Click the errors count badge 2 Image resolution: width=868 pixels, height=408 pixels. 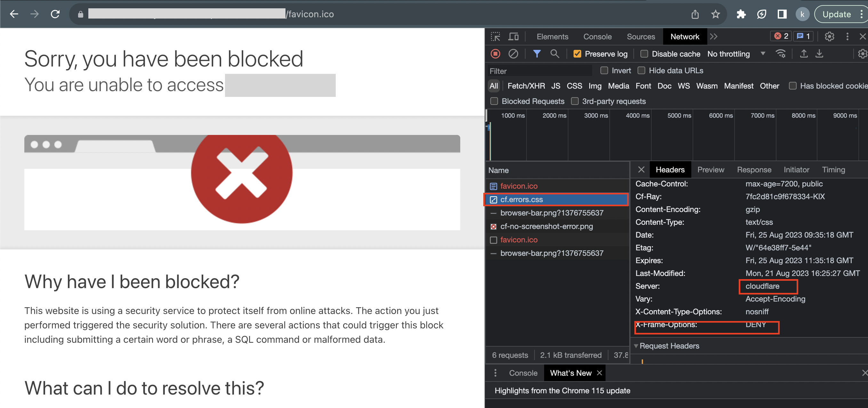(x=781, y=36)
